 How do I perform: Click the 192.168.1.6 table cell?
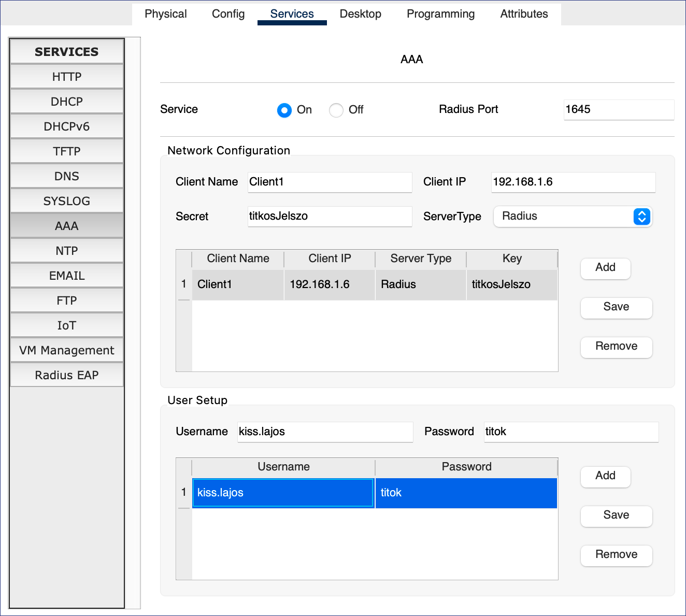coord(330,284)
